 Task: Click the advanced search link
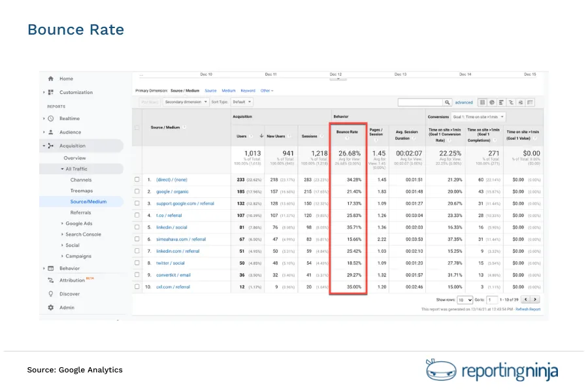pos(464,103)
